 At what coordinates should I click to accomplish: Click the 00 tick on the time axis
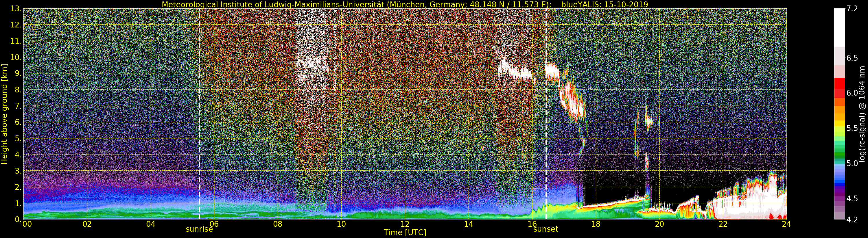click(x=27, y=224)
